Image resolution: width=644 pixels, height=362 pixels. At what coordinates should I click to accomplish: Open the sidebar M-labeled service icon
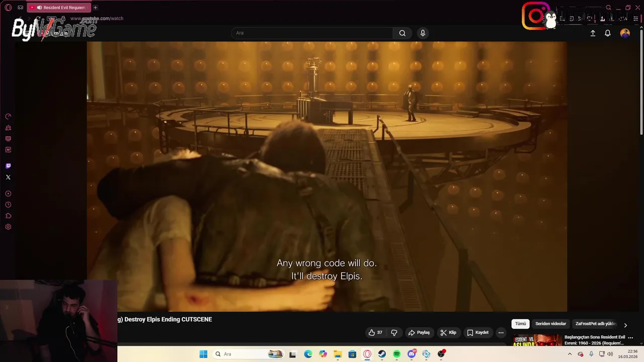pos(8,149)
